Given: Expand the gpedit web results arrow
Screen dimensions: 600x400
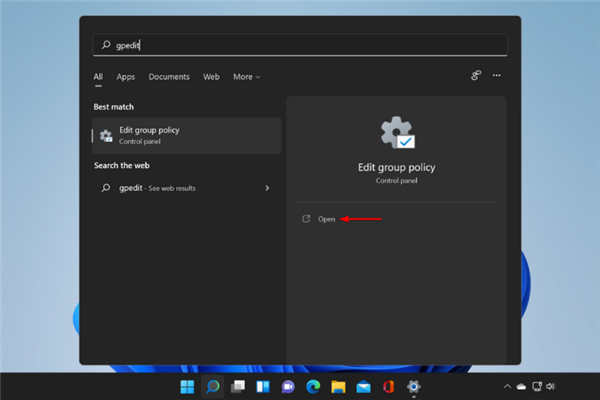Looking at the screenshot, I should click(267, 188).
